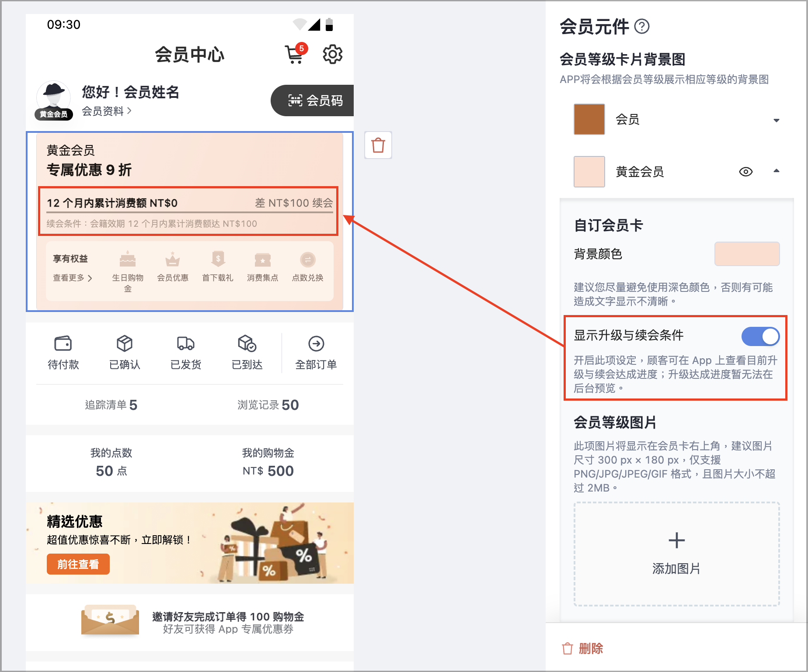The width and height of the screenshot is (808, 672).
Task: Open 已确认 orders
Action: (x=125, y=353)
